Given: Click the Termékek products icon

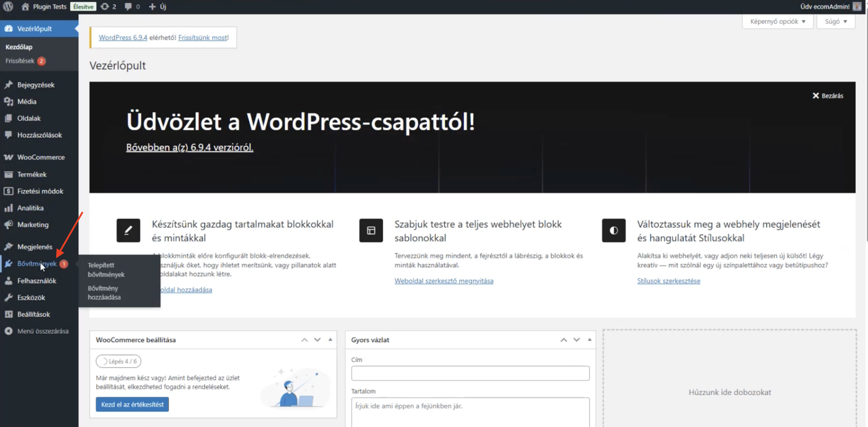Looking at the screenshot, I should click(x=9, y=174).
